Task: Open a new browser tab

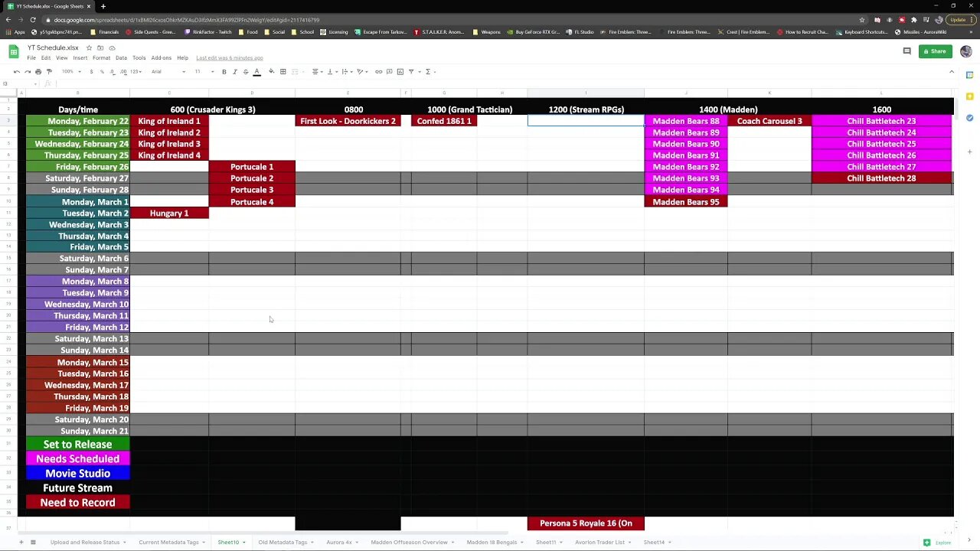Action: (103, 6)
